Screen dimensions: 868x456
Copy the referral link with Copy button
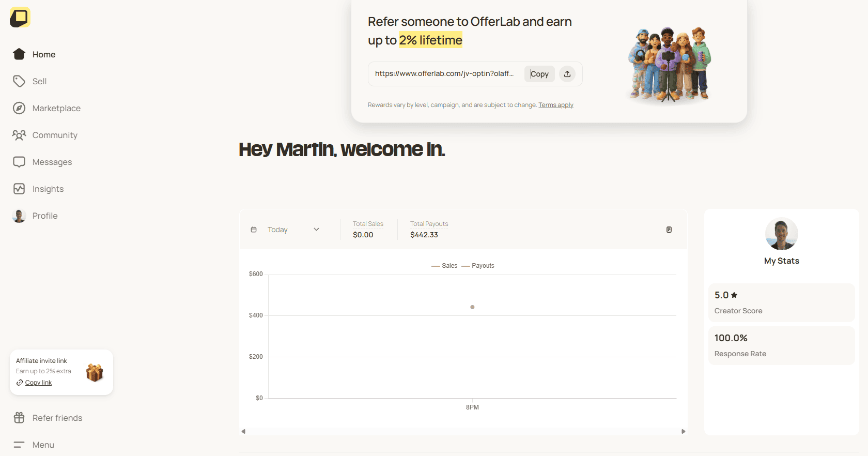point(539,74)
